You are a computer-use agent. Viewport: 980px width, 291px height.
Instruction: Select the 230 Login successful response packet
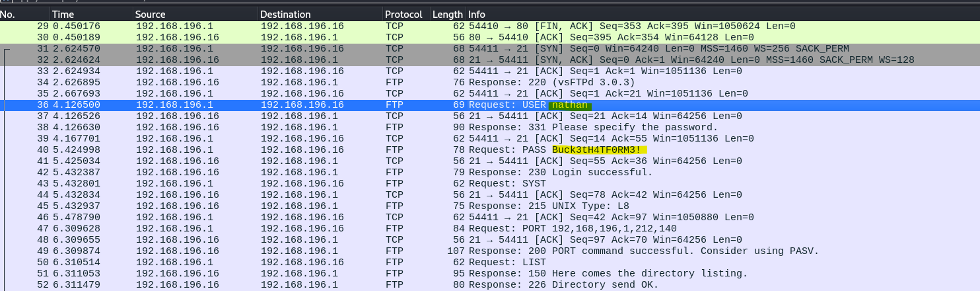[x=490, y=173]
